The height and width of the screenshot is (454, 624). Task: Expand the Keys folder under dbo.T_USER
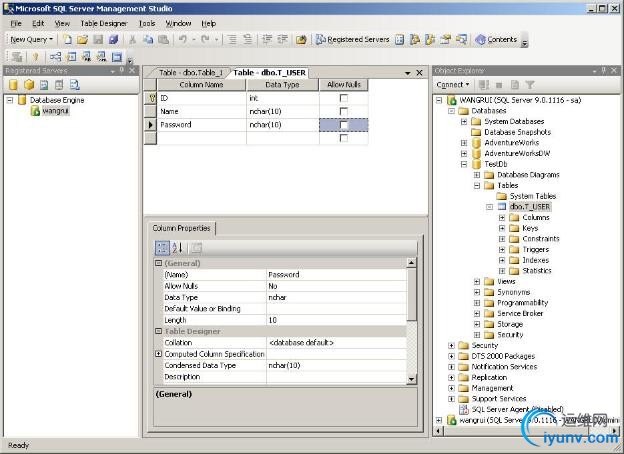502,228
